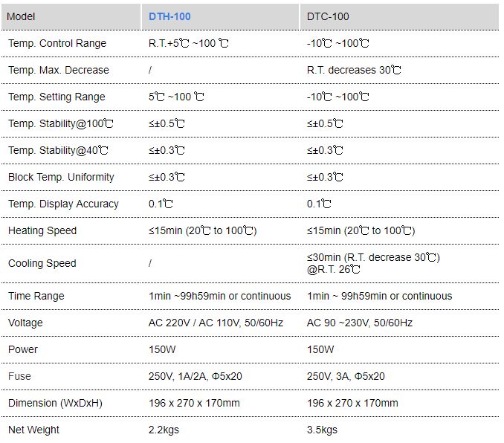Select the 3.5kgs net weight value
504x443 pixels.
point(322,430)
